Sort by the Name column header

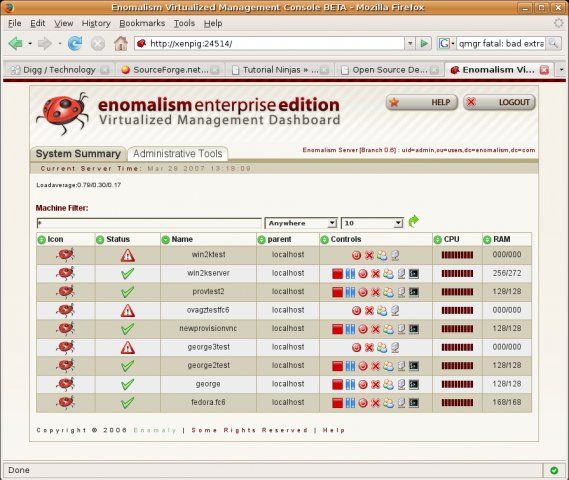[177, 239]
